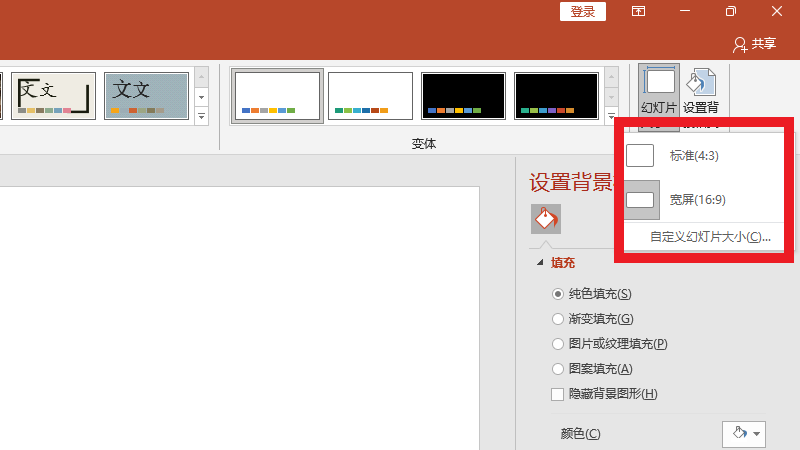
Task: Click the 设置背景格式 format background icon
Action: click(x=701, y=92)
